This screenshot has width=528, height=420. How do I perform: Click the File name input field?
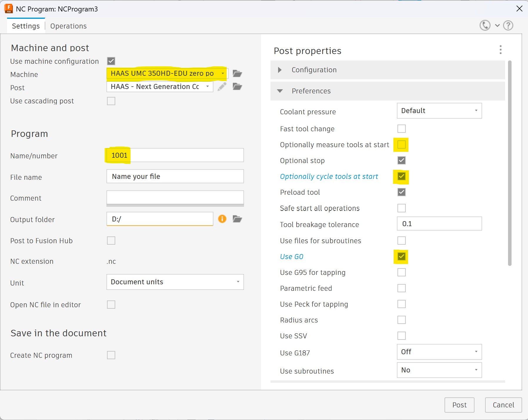(x=175, y=177)
